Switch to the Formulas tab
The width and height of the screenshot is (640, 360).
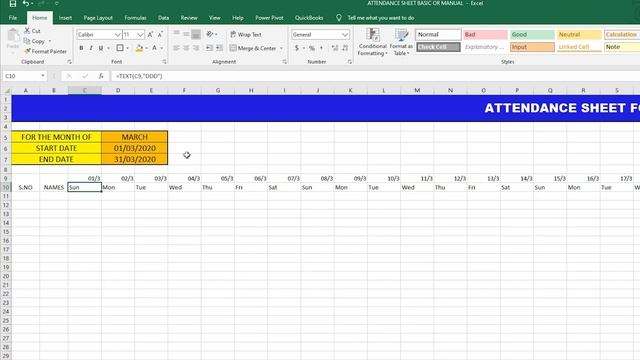click(136, 18)
